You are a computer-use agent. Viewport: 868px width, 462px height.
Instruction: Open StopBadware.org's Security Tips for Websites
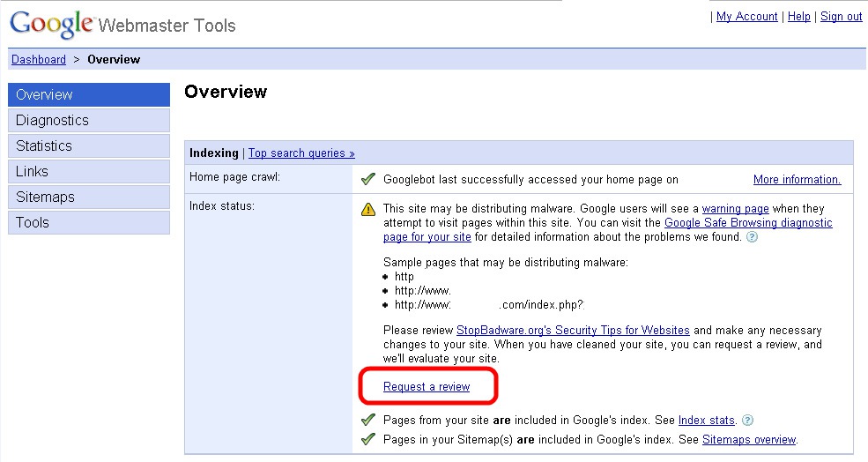573,330
